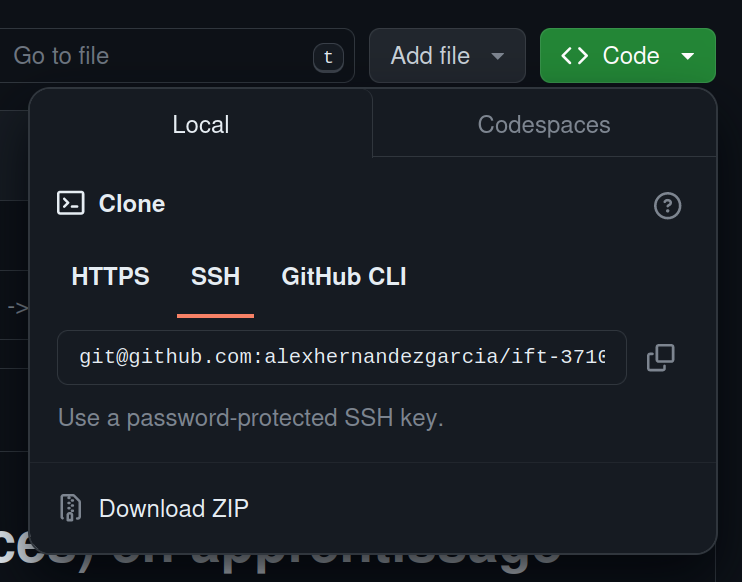The image size is (742, 582).
Task: Copy the clone URL to clipboard
Action: pos(661,357)
